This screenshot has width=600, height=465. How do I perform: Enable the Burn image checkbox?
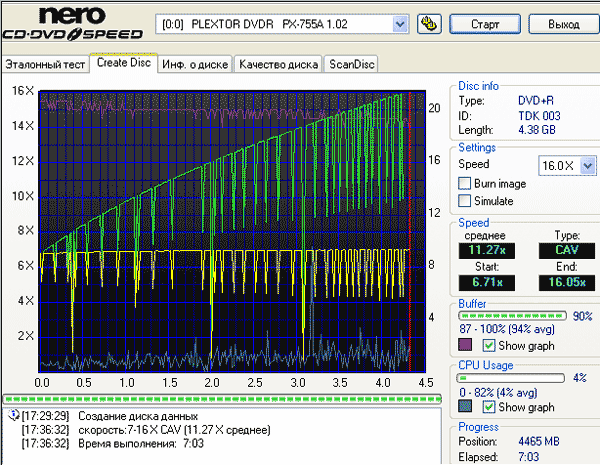(x=464, y=183)
